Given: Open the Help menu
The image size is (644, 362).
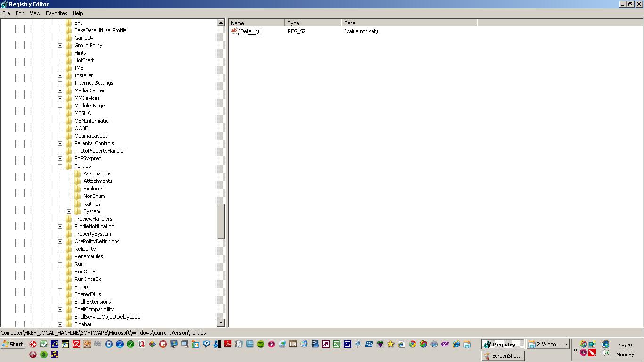Looking at the screenshot, I should coord(78,13).
